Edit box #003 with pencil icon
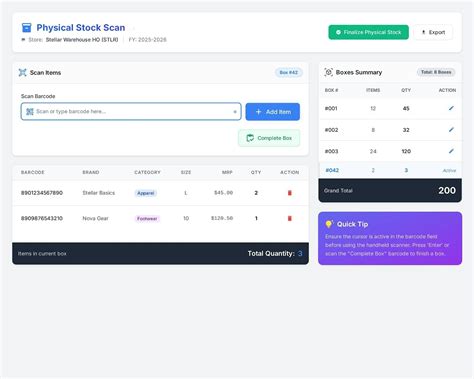The height and width of the screenshot is (379, 474). click(x=451, y=151)
